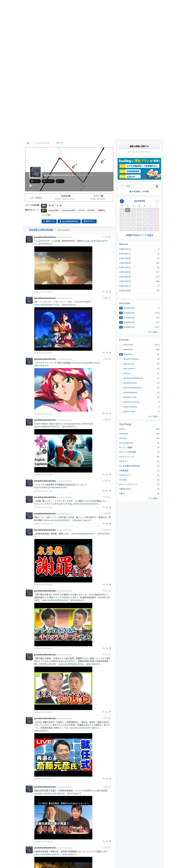Open #ニコニコ動画 hashtag link
This screenshot has width=186, height=868.
[126, 447]
